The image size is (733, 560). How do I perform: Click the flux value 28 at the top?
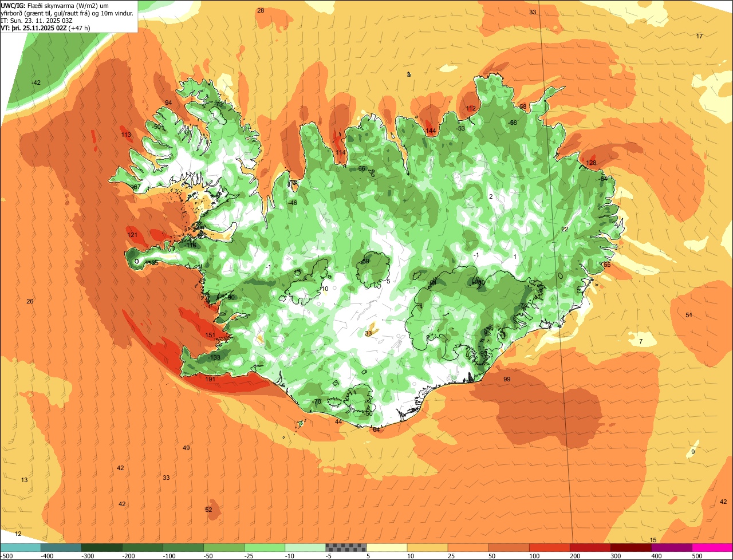click(x=261, y=11)
